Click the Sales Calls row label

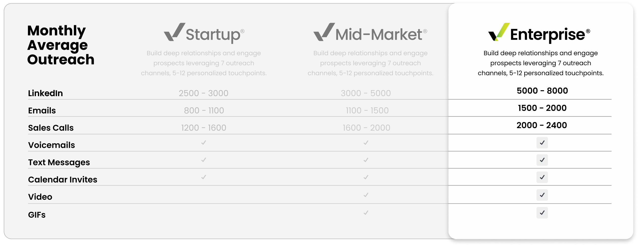point(51,128)
